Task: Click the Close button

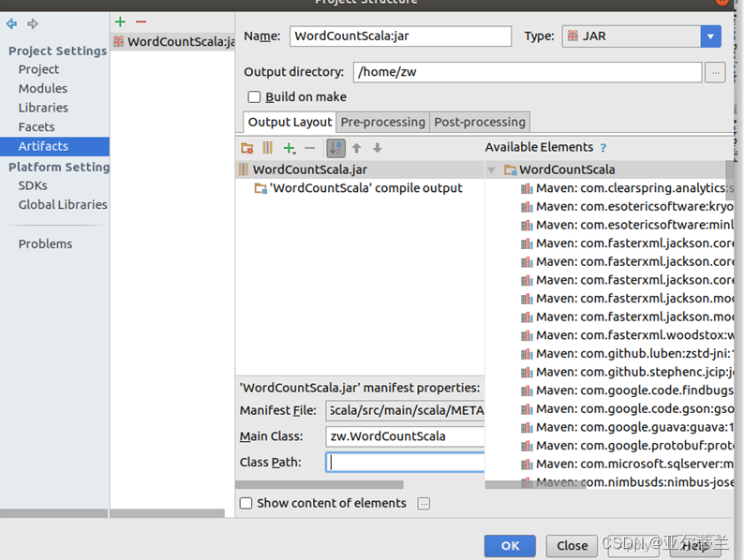Action: (x=573, y=546)
